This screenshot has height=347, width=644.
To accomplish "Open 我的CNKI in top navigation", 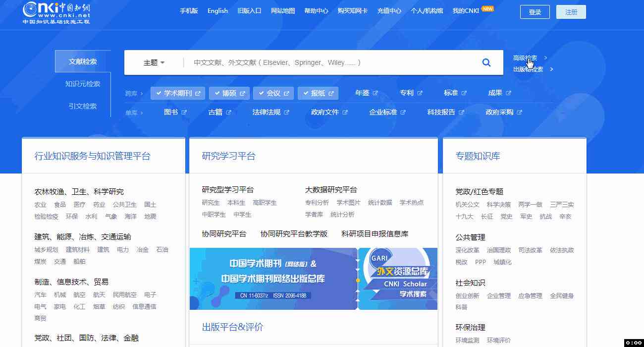I will click(466, 10).
